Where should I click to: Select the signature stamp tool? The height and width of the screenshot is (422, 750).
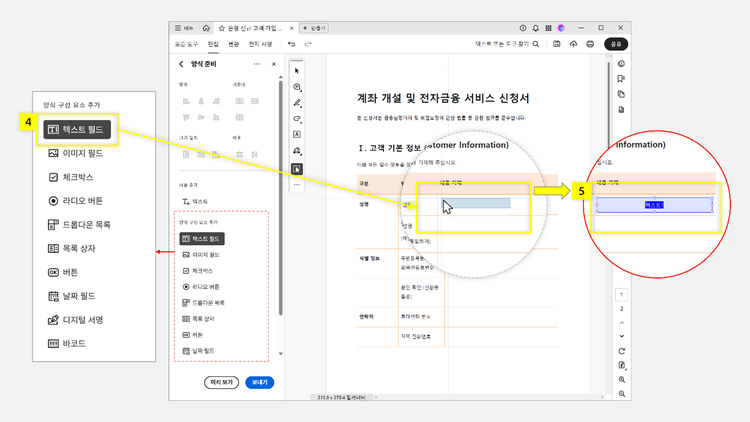click(x=297, y=151)
